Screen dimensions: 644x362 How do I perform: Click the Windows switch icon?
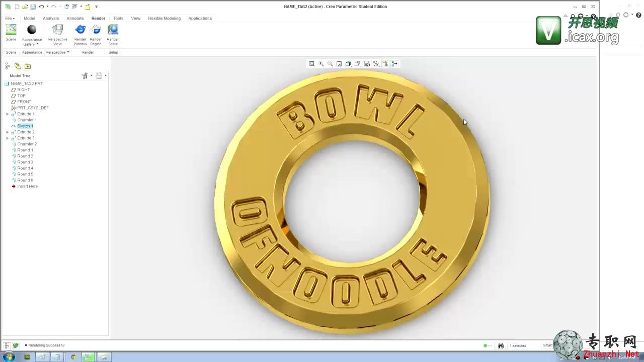click(74, 7)
